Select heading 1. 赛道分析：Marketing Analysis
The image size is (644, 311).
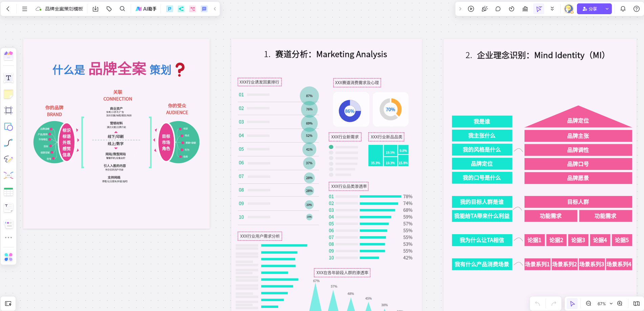(x=325, y=54)
